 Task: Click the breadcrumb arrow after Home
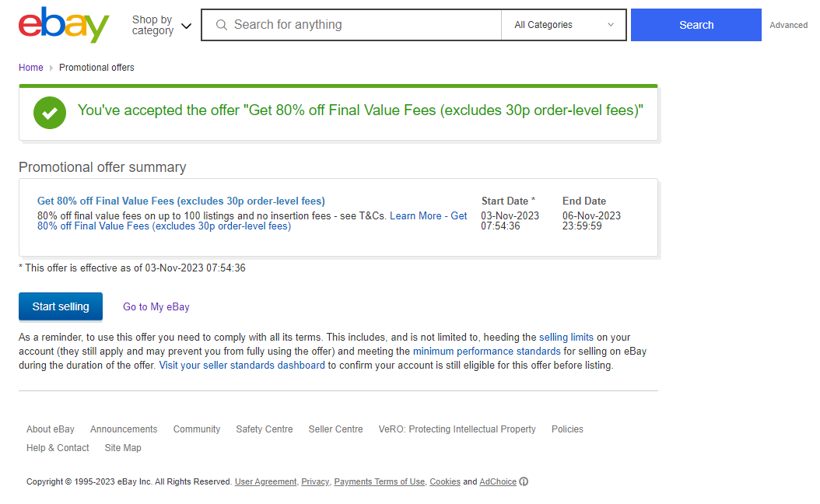51,68
